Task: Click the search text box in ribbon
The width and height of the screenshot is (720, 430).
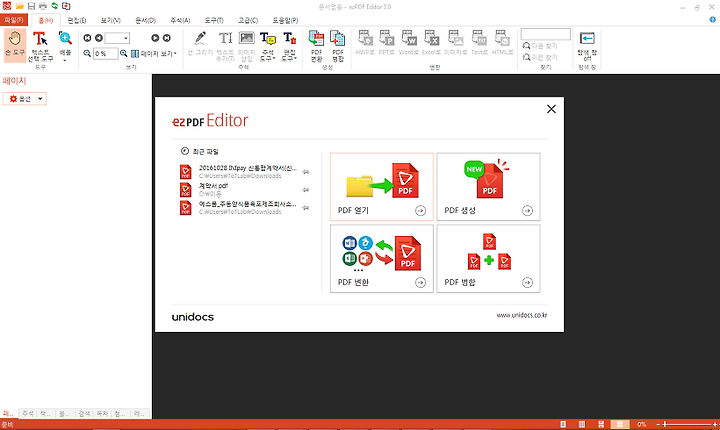Action: tap(546, 34)
